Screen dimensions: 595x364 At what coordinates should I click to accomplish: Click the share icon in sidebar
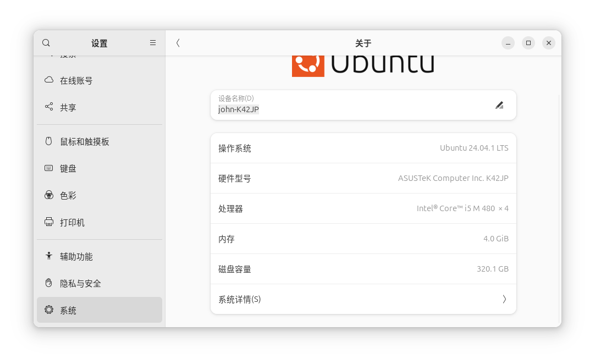[48, 107]
